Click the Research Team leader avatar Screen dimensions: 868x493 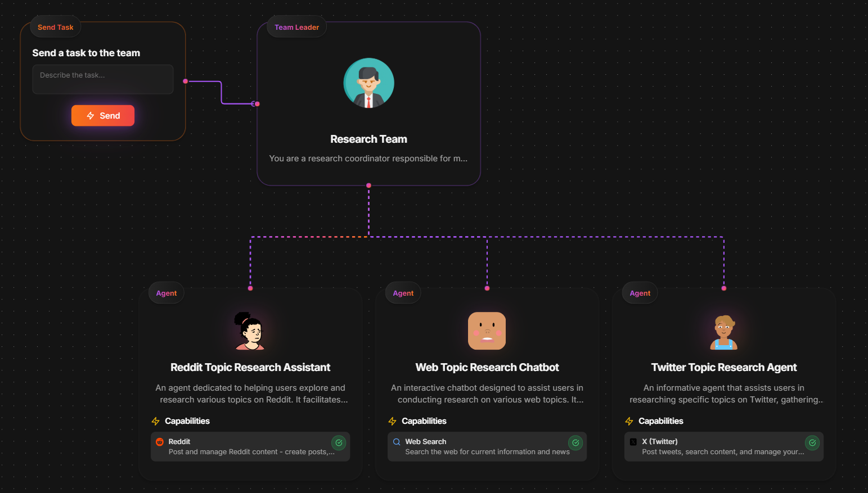[x=368, y=83]
